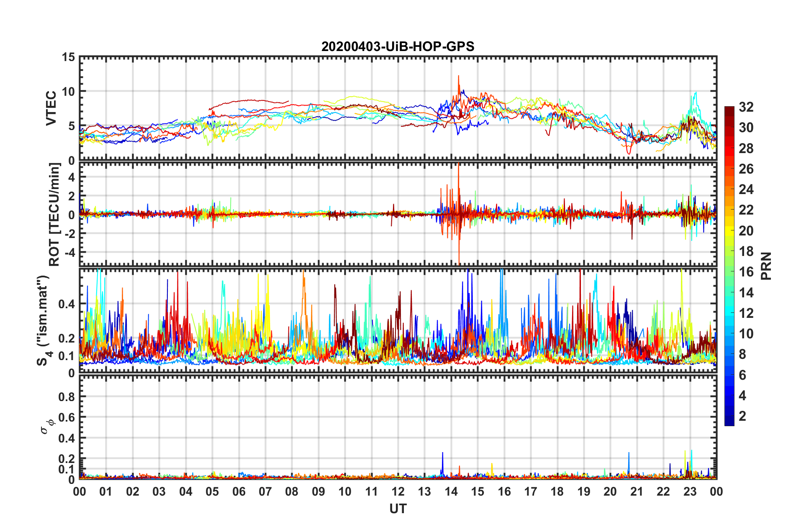Screen dimensions: 796x532
Task: Select the 0.8 tick on sigma-phi axis
Action: (x=67, y=396)
